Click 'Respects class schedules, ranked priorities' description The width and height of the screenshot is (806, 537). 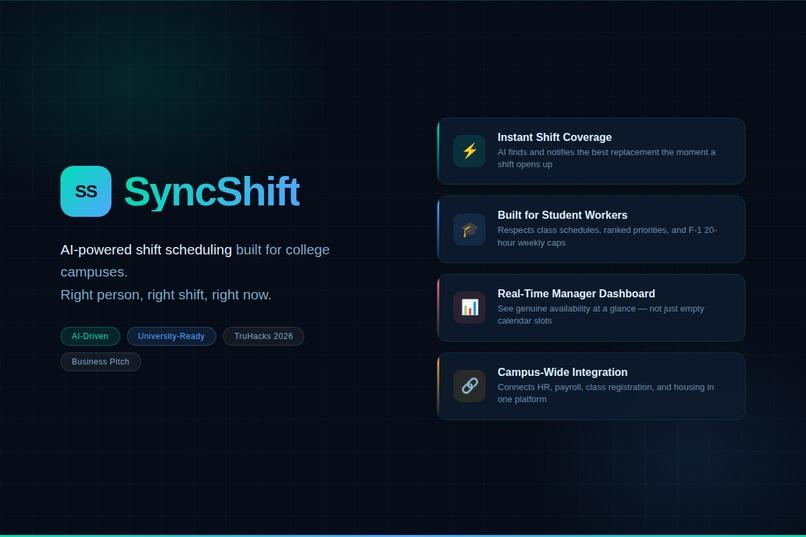click(607, 236)
